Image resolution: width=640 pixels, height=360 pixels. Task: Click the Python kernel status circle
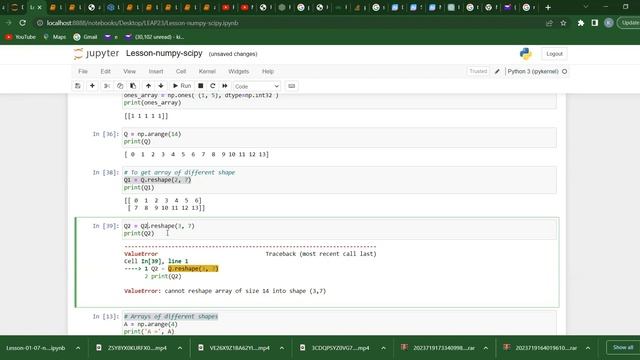pyautogui.click(x=564, y=71)
